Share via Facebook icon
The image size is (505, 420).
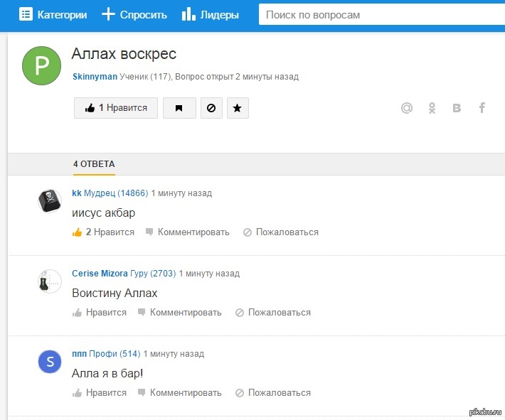click(482, 108)
